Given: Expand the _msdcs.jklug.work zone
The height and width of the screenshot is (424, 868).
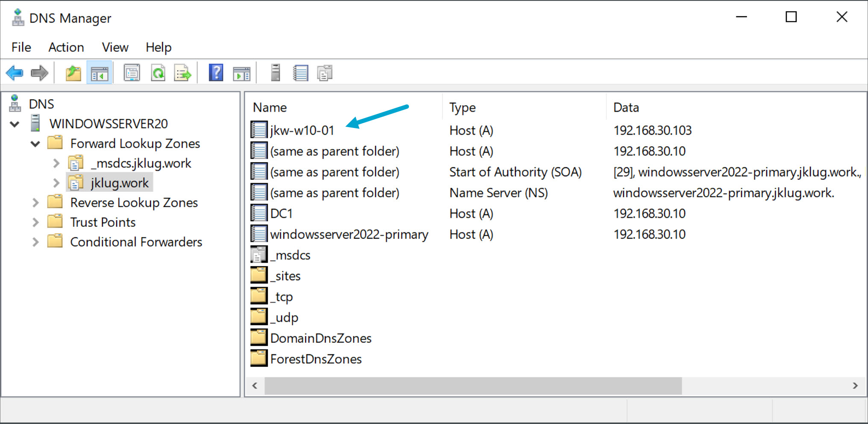Looking at the screenshot, I should point(56,163).
